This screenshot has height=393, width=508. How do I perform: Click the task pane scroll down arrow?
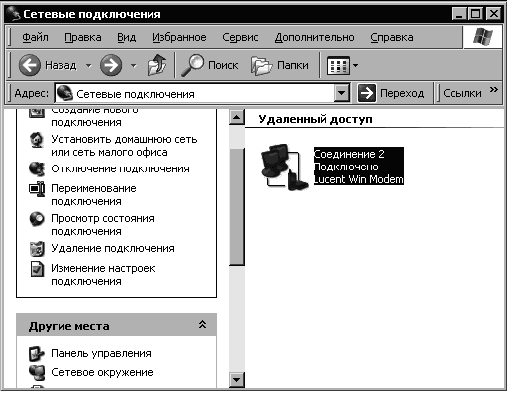(237, 379)
